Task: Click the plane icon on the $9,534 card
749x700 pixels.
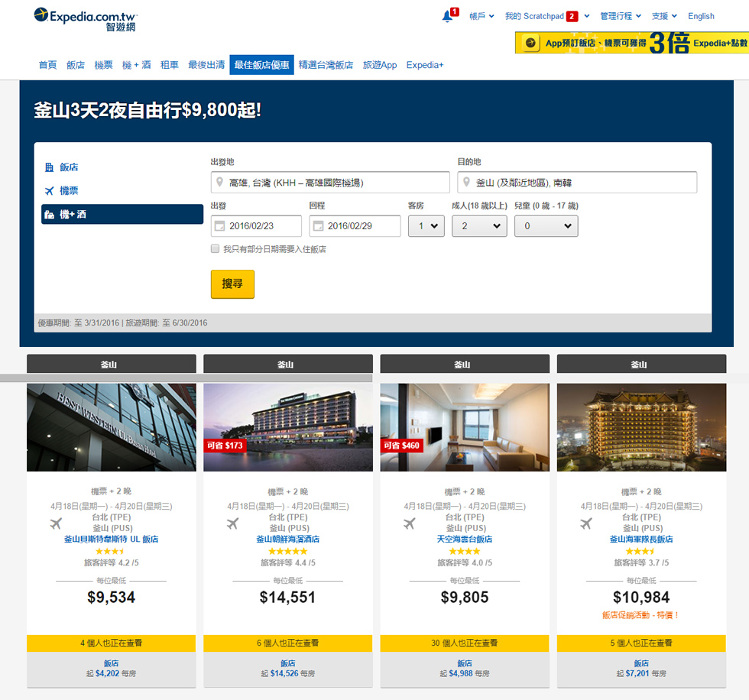Action: tap(56, 523)
